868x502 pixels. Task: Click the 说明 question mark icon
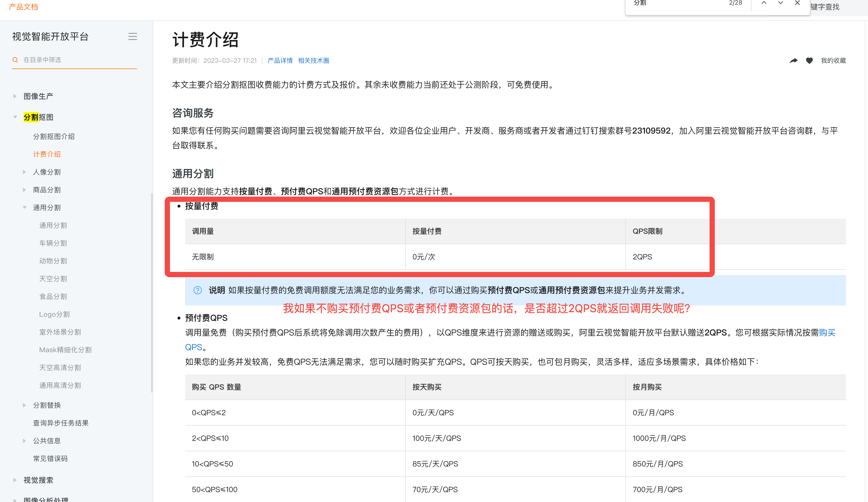(x=197, y=290)
